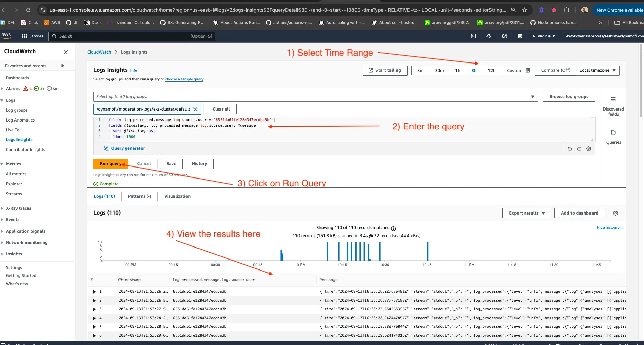This screenshot has width=644, height=345.
Task: Click the Save query button
Action: point(171,164)
